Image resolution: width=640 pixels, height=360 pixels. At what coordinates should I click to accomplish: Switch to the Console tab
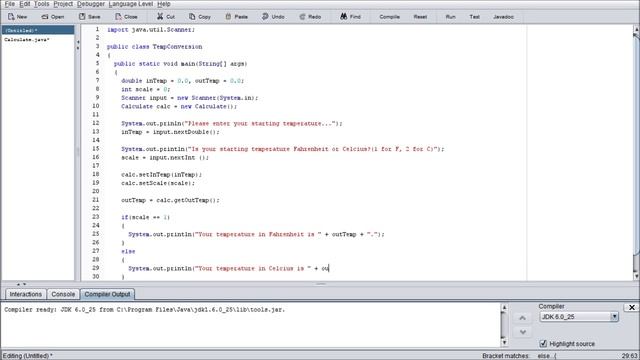click(63, 294)
